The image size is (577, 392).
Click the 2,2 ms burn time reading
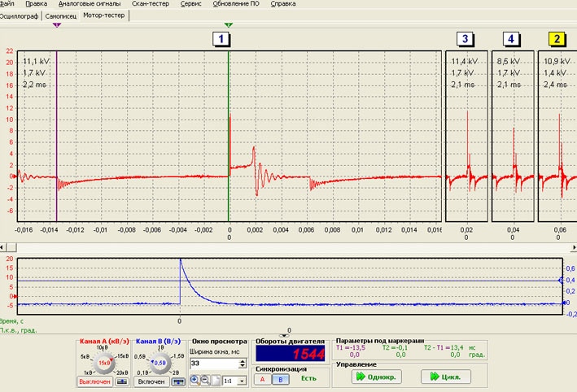[35, 85]
